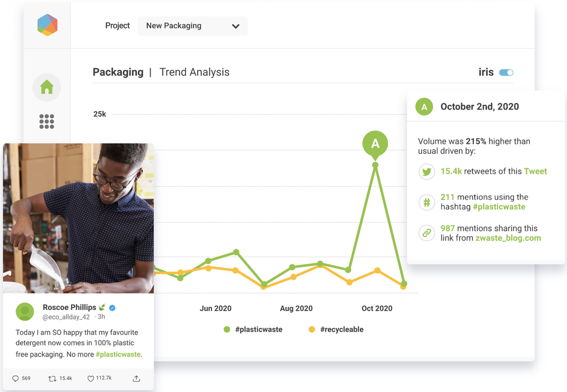Click the chain link icon in popup

[x=426, y=233]
